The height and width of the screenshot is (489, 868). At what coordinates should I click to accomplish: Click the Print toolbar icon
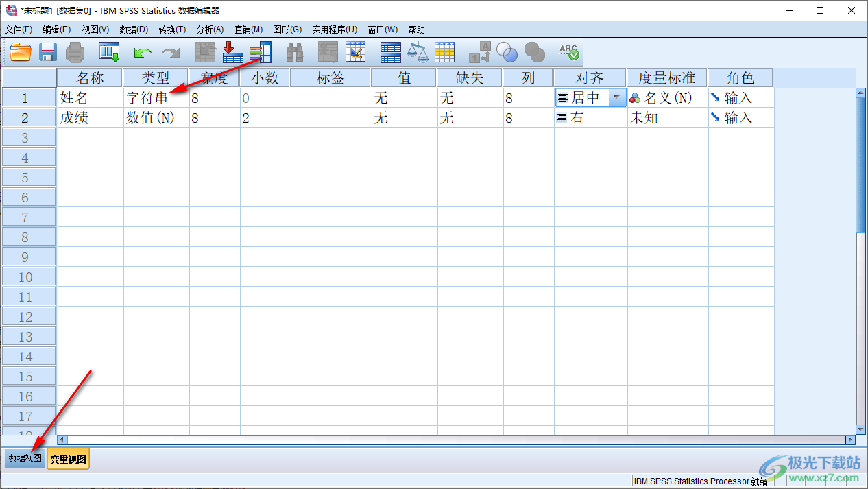tap(75, 52)
